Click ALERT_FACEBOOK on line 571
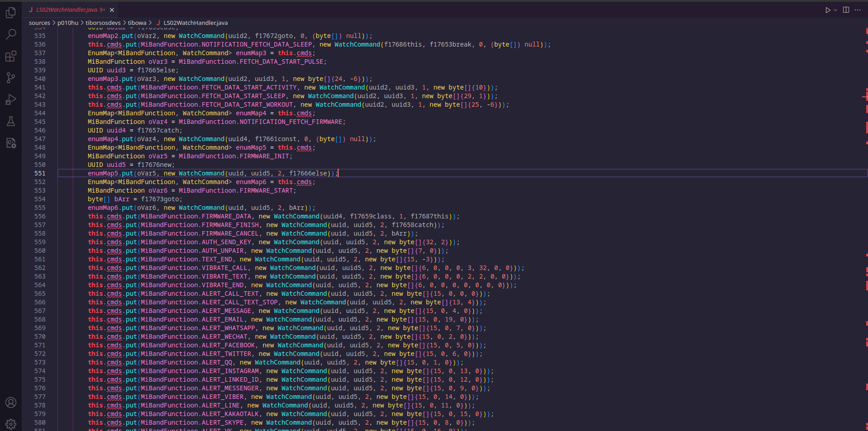The image size is (868, 431). click(x=228, y=345)
